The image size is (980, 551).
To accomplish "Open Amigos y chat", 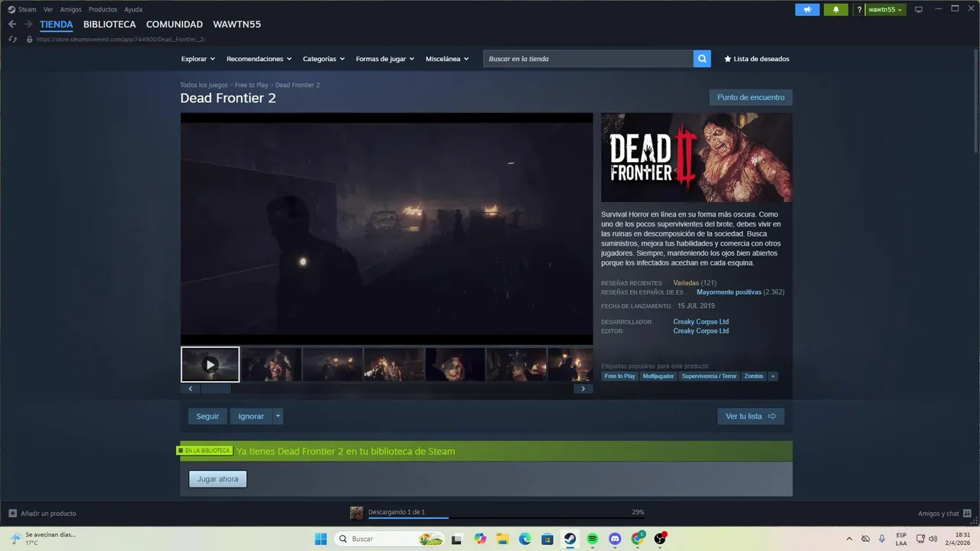I will pyautogui.click(x=945, y=514).
